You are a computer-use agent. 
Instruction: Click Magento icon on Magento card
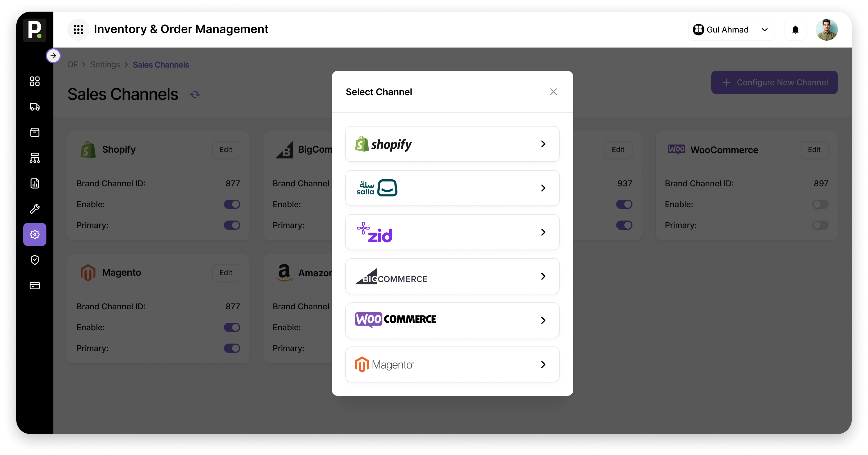[x=88, y=272]
